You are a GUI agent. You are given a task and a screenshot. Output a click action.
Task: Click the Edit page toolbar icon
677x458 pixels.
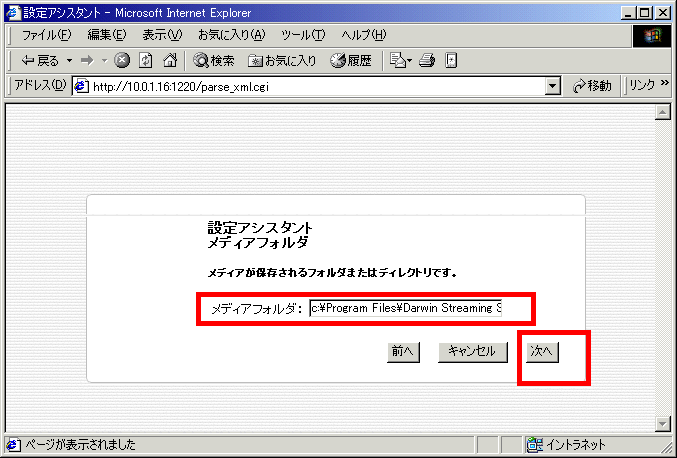451,61
